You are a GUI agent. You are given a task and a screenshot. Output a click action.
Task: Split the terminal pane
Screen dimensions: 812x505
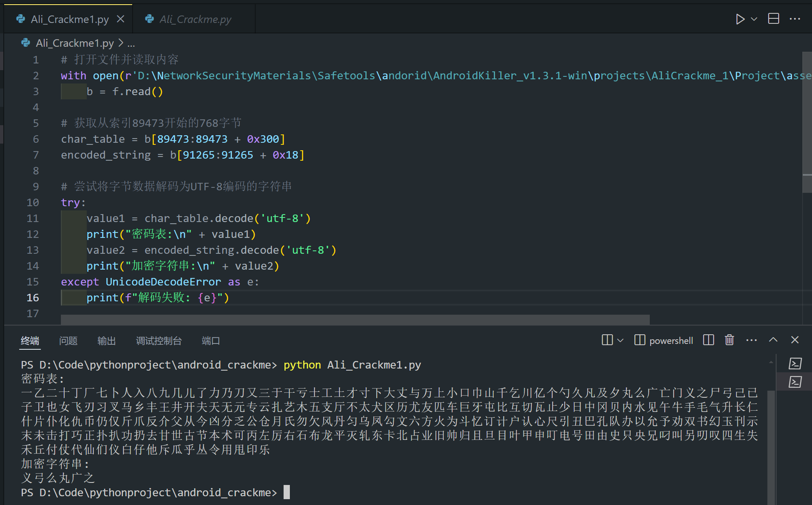(709, 340)
